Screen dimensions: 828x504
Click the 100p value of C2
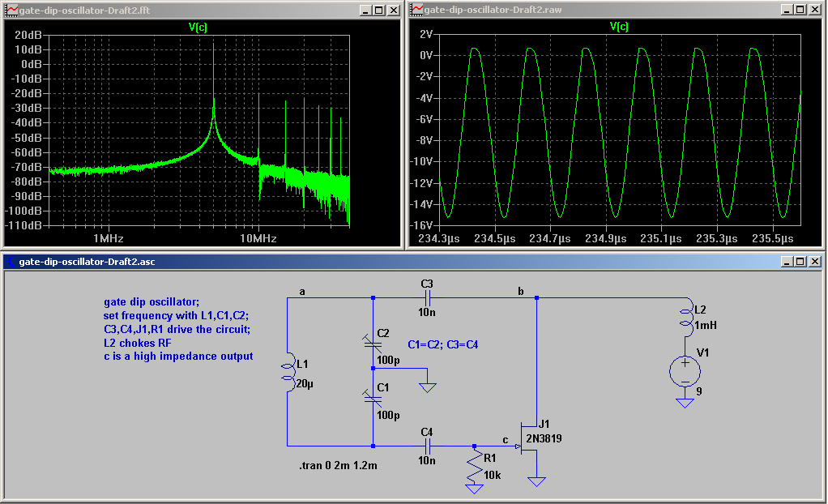(x=388, y=361)
